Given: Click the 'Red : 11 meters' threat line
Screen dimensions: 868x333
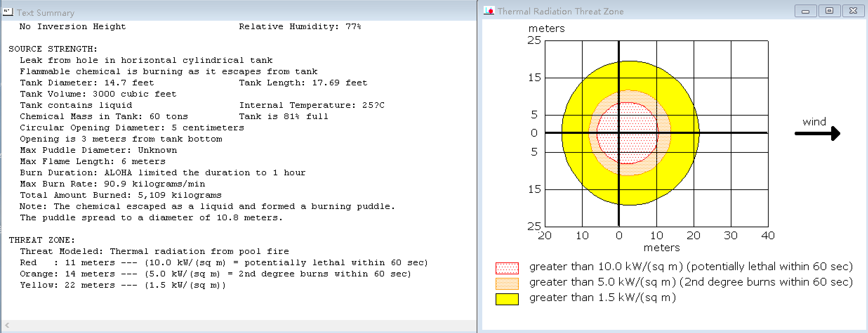Looking at the screenshot, I should 224,262.
